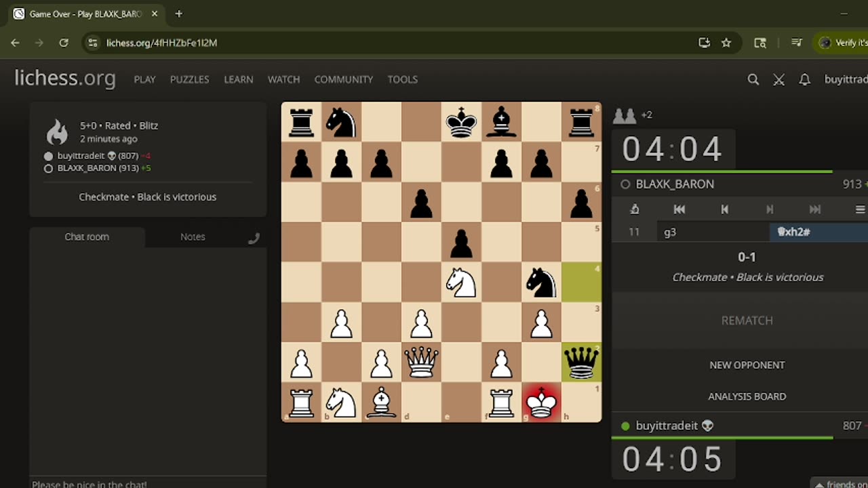This screenshot has height=488, width=868.
Task: Open the COMMUNITY menu
Action: (x=344, y=79)
